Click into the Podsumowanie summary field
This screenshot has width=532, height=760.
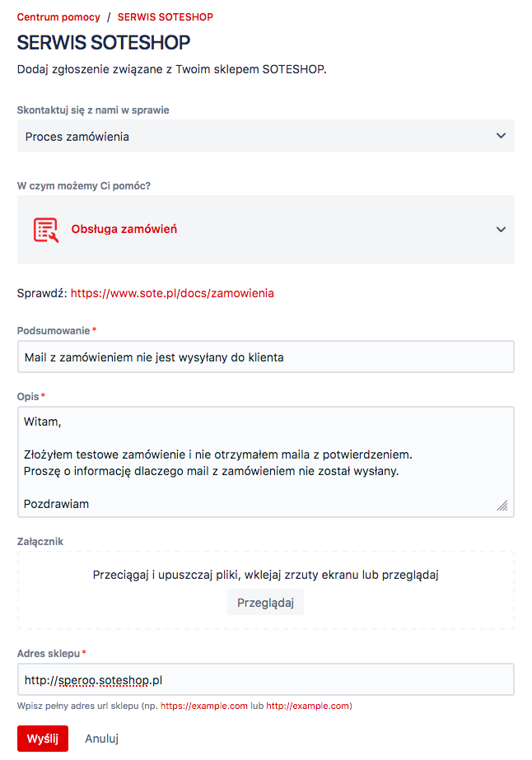point(266,357)
